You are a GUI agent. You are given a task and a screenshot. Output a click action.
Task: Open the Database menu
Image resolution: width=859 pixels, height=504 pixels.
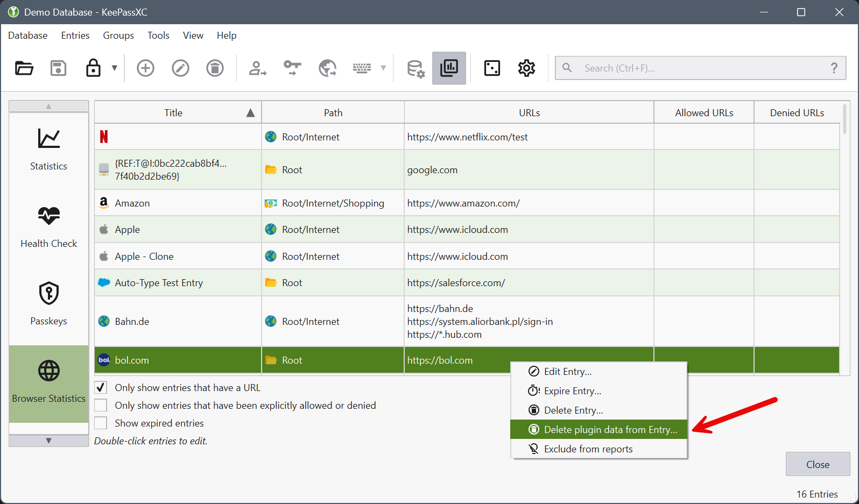(x=28, y=36)
